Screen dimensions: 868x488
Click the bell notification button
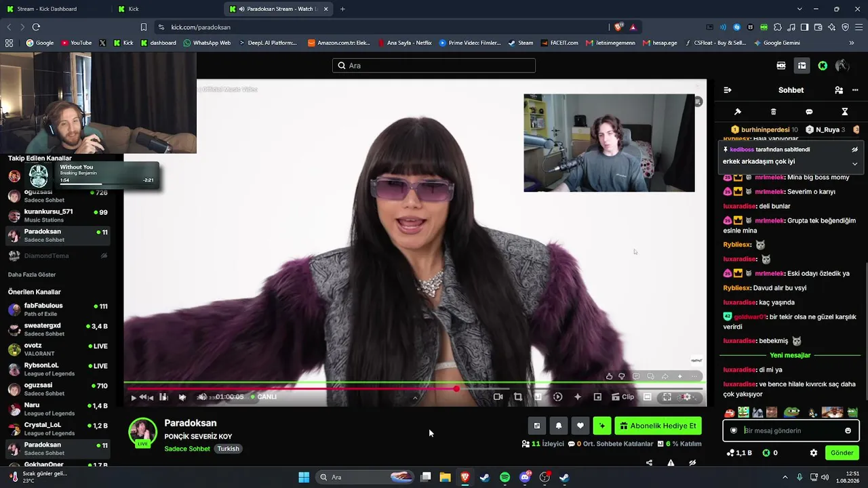(558, 426)
